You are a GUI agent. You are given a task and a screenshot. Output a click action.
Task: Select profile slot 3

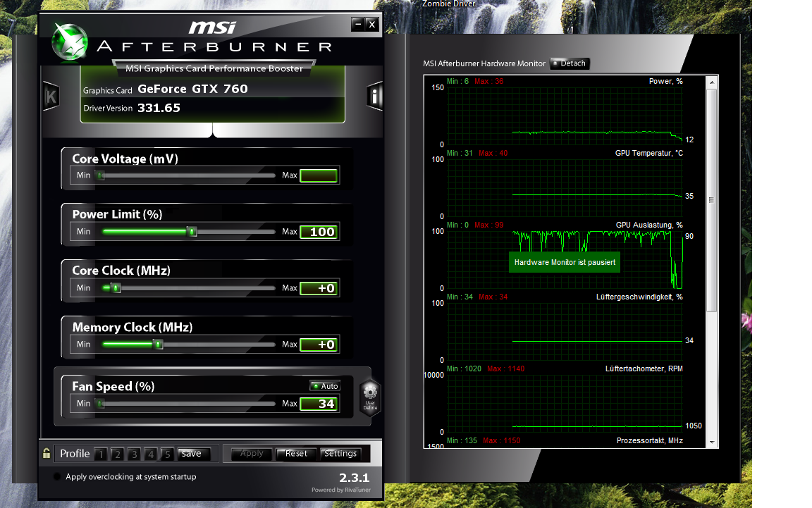click(x=134, y=454)
